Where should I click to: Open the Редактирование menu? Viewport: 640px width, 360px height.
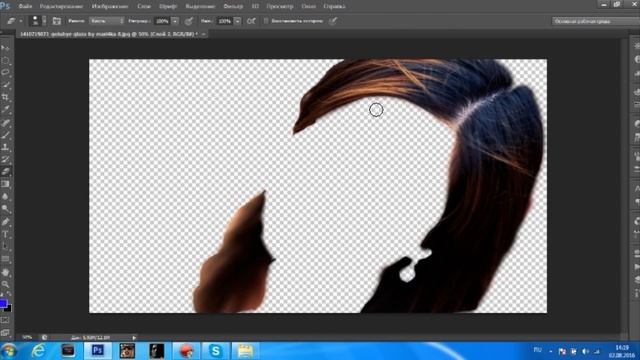[61, 6]
